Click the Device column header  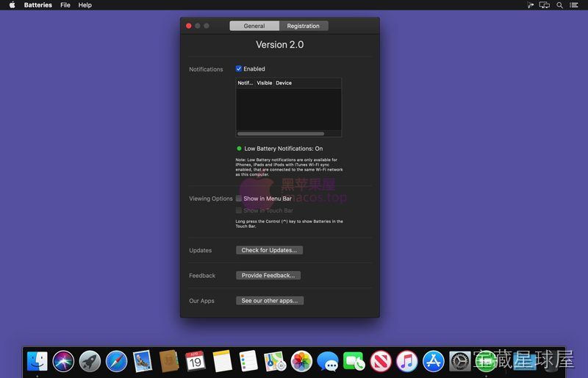(x=284, y=83)
